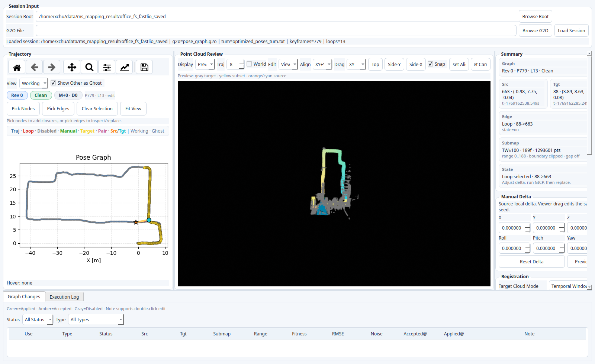
Task: Open the Align XY+Y dropdown
Action: pyautogui.click(x=322, y=64)
